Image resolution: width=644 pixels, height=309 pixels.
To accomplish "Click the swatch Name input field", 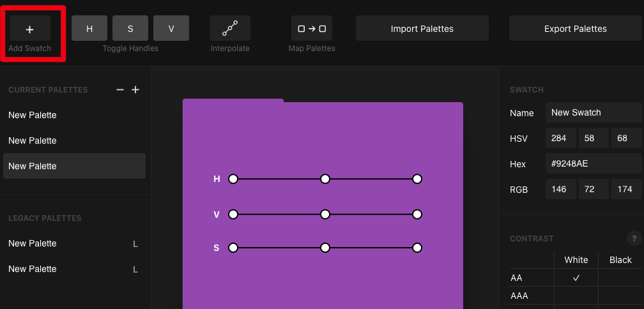I will [x=594, y=112].
